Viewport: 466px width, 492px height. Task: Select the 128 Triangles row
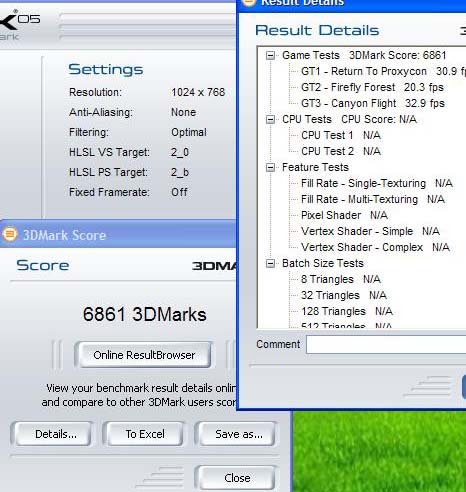[x=347, y=311]
